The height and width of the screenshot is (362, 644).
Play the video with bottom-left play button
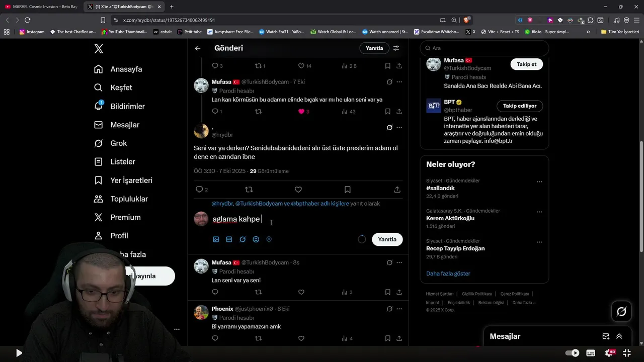pyautogui.click(x=19, y=353)
